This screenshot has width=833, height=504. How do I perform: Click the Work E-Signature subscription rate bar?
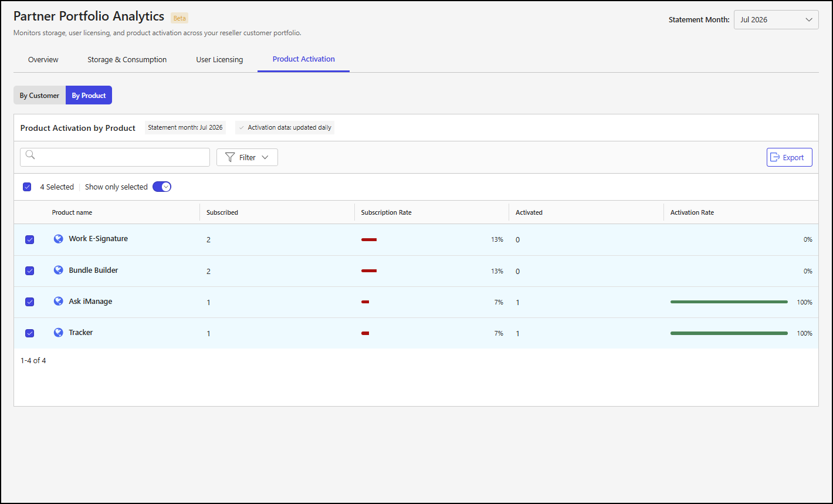[x=369, y=239]
